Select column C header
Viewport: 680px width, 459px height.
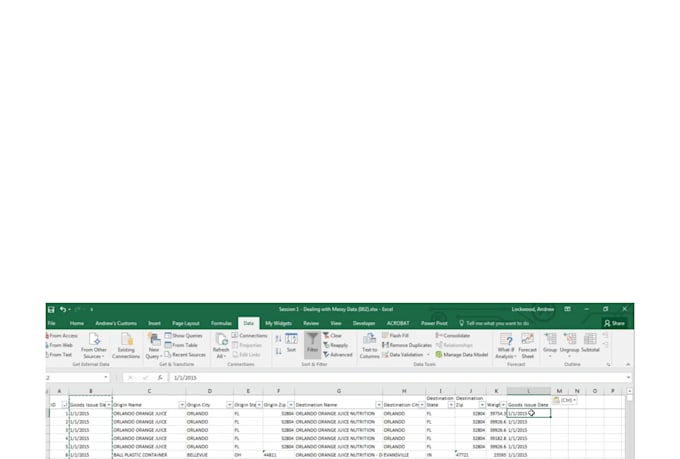[x=149, y=391]
